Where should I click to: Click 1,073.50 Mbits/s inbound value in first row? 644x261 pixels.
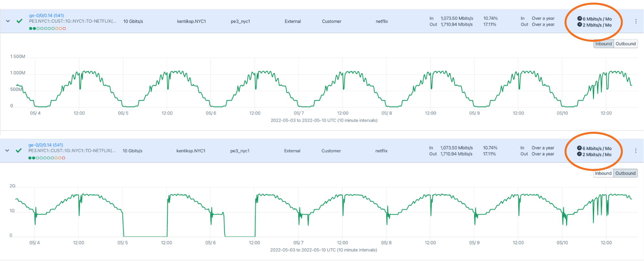pos(457,18)
